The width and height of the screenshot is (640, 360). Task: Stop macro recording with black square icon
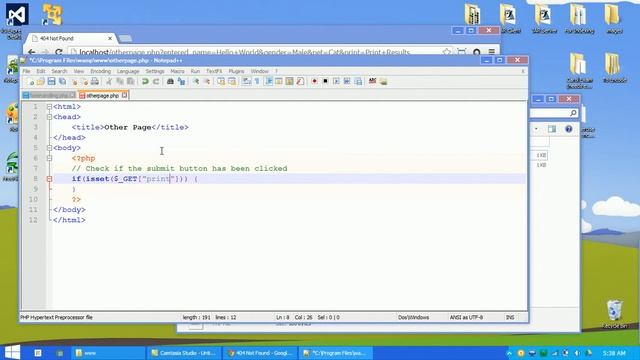[325, 82]
